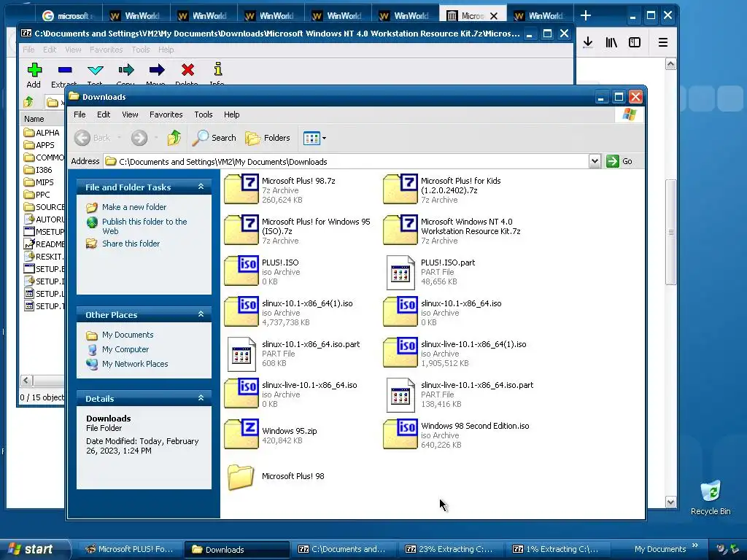Open the Edit menu in Downloads window
Viewport: 747px width, 560px height.
tap(104, 114)
